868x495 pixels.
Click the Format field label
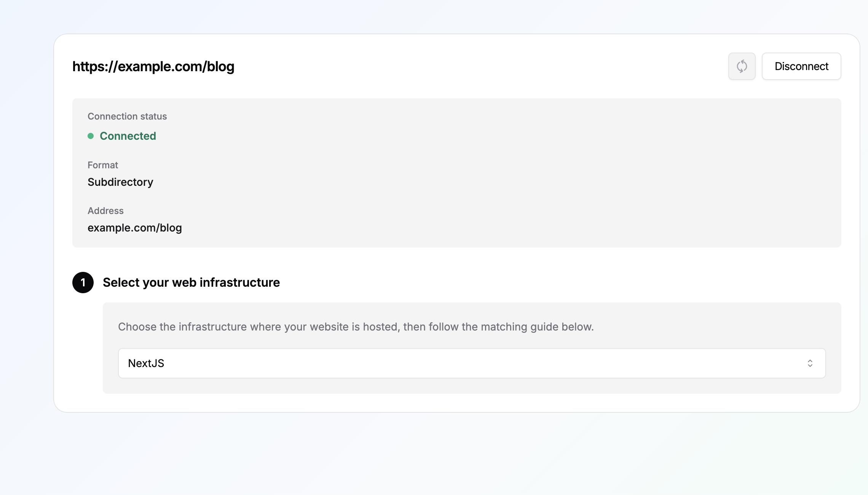click(x=103, y=165)
